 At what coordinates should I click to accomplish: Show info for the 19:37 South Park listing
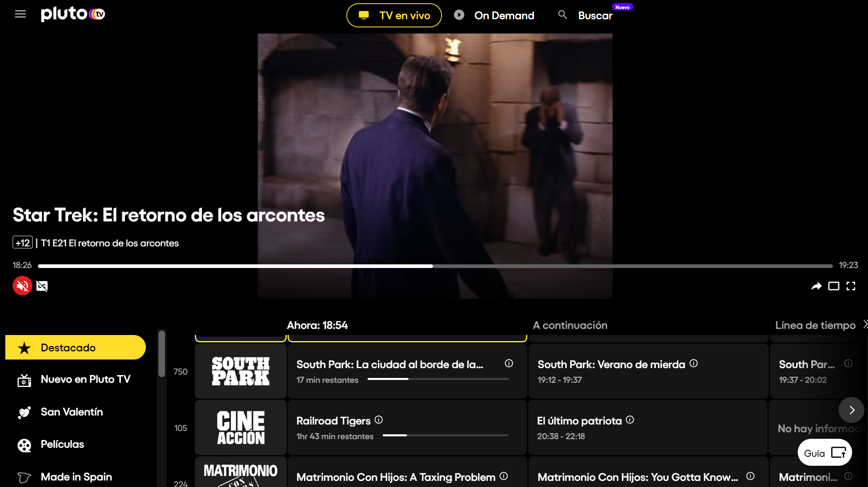pos(848,363)
